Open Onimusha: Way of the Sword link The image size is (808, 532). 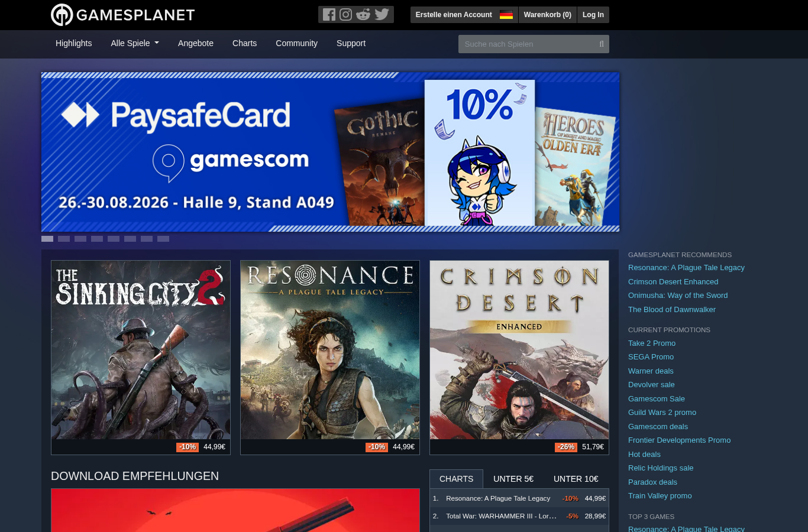pyautogui.click(x=678, y=296)
